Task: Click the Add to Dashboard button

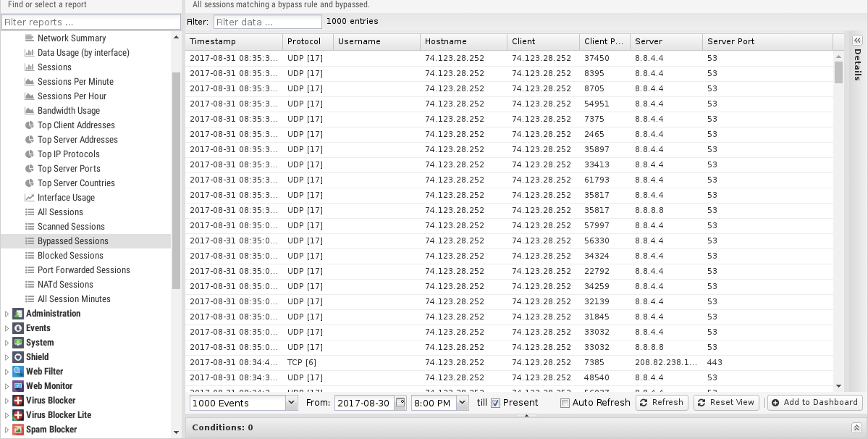Action: pos(814,403)
